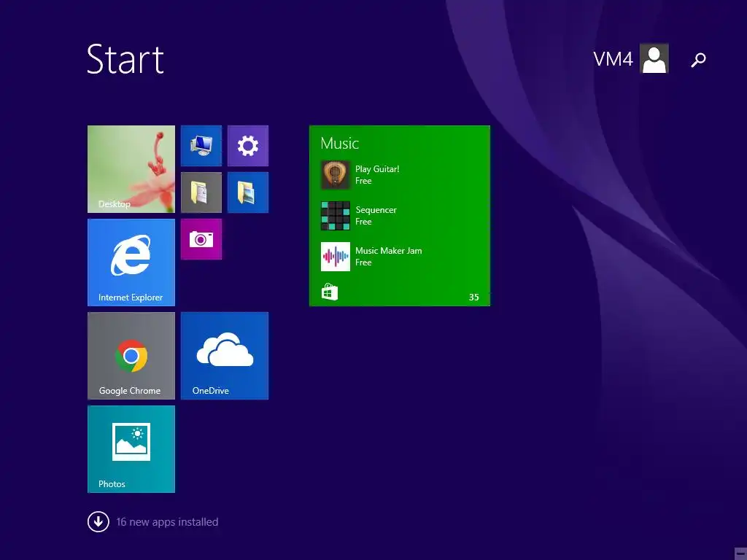
Task: Open Music Maker Jam app icon
Action: (336, 257)
